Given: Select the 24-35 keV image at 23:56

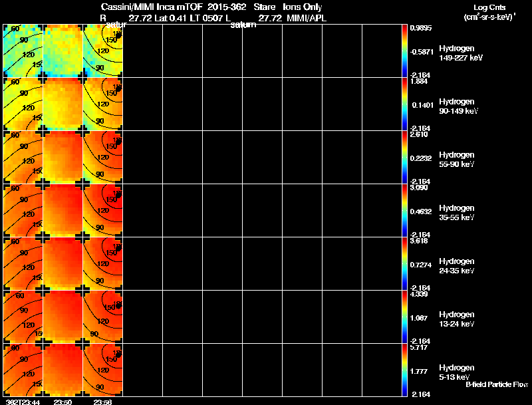Looking at the screenshot, I should [103, 264].
